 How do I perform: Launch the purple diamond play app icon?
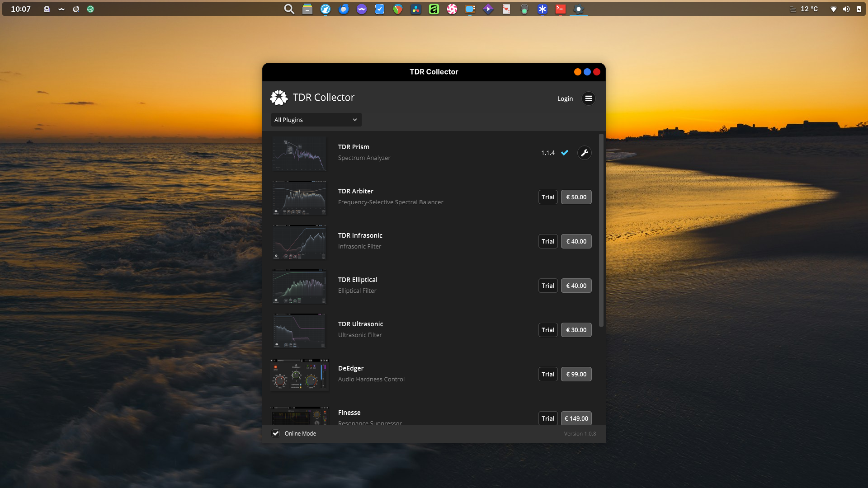tap(488, 9)
